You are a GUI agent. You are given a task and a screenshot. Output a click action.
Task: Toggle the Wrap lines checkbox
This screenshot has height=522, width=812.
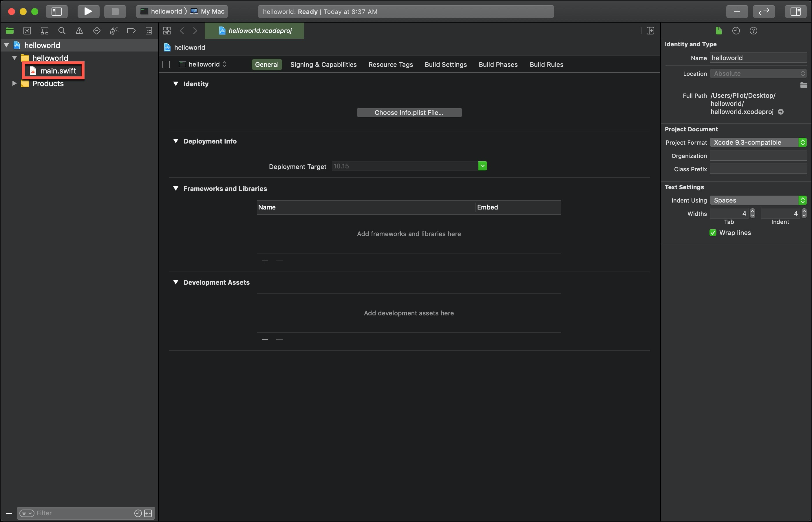(x=713, y=233)
